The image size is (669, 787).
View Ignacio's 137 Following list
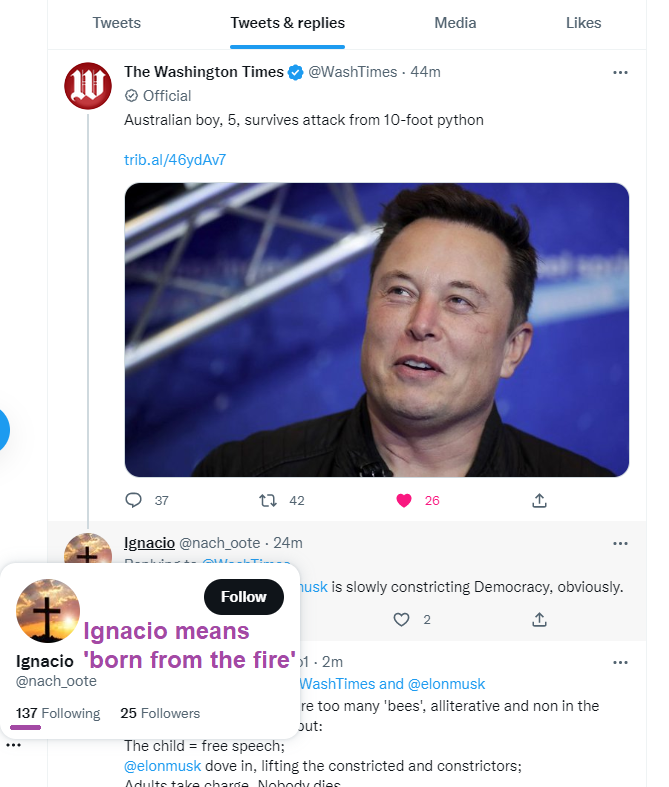pos(58,713)
